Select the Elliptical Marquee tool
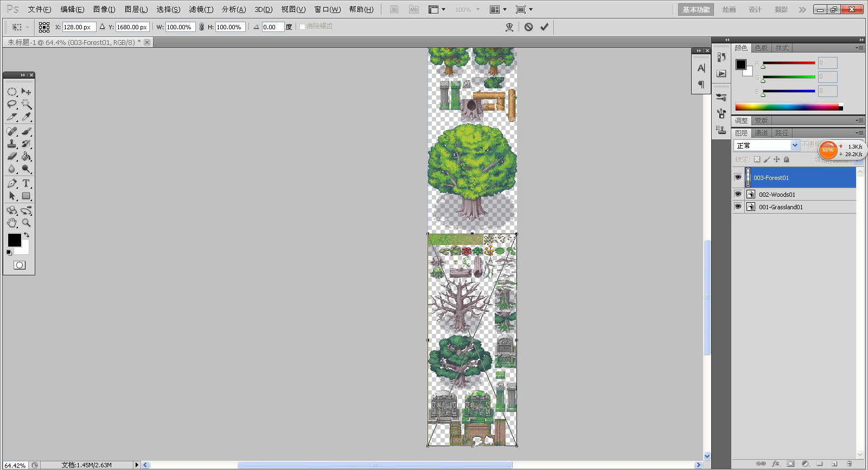868x470 pixels. 12,92
